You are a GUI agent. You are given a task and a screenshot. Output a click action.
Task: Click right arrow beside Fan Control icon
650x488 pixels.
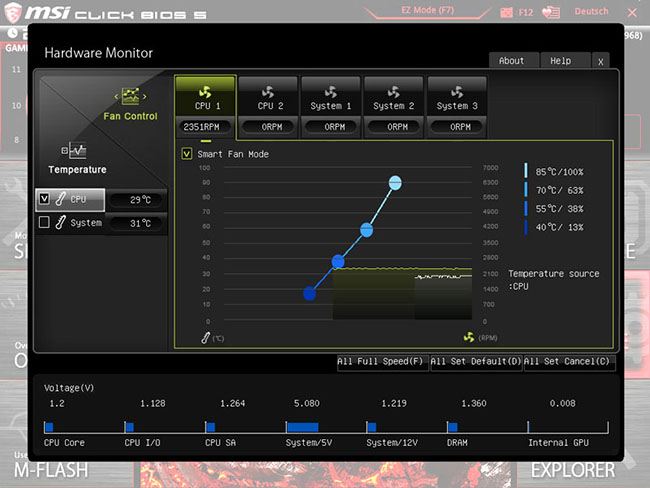click(x=144, y=97)
